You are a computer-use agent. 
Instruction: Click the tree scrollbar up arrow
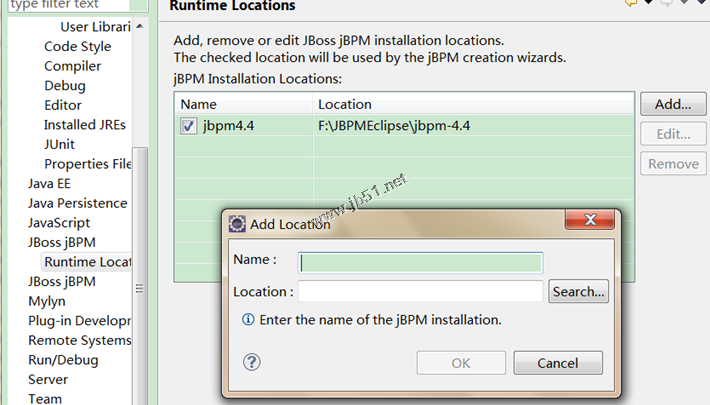140,26
